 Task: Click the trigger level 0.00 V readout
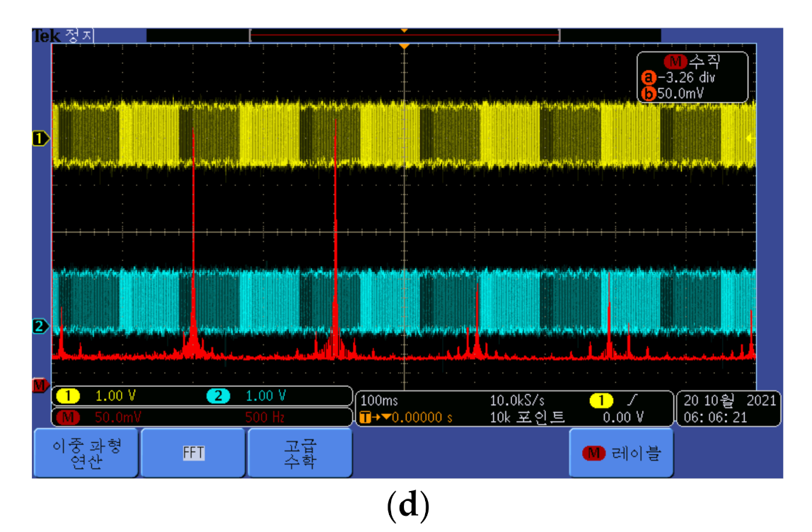point(623,417)
